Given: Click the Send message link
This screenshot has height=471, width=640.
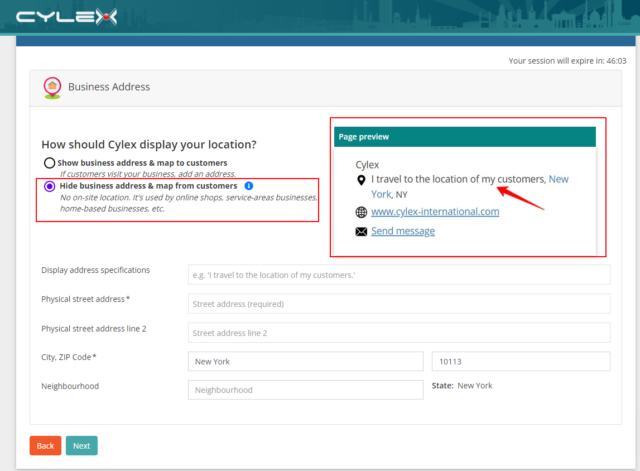Looking at the screenshot, I should (403, 231).
